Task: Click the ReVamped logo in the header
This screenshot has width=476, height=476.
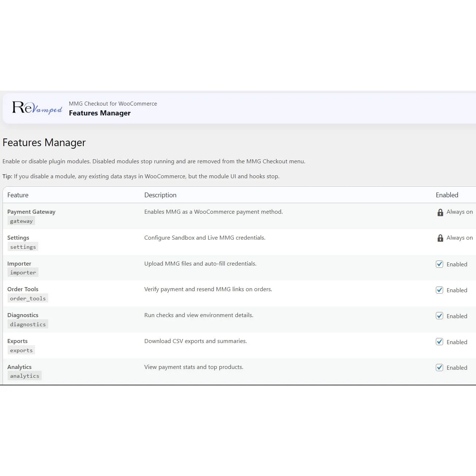Action: click(x=37, y=108)
